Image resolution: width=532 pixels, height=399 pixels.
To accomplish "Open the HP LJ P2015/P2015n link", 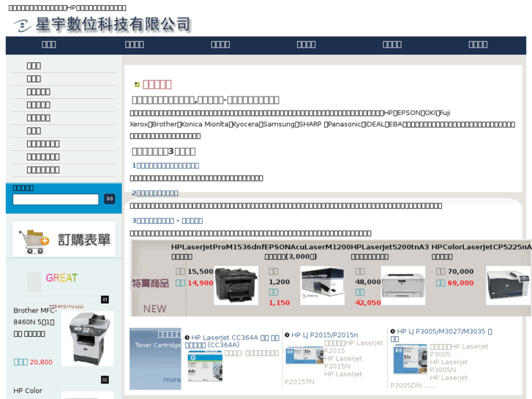I will click(325, 335).
